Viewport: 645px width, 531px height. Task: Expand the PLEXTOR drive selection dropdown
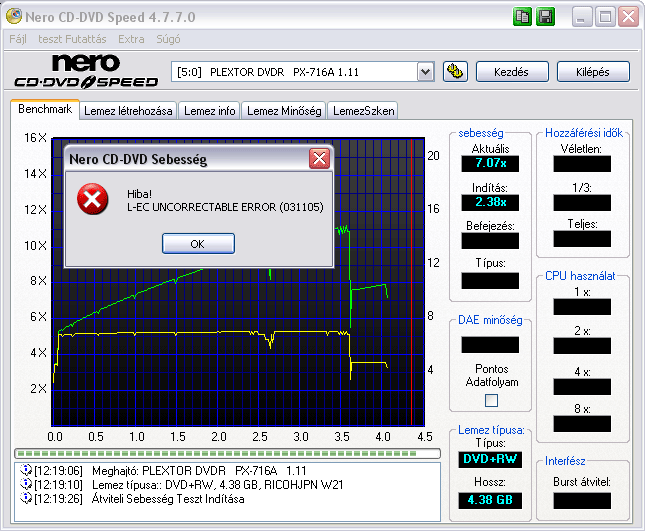[426, 72]
